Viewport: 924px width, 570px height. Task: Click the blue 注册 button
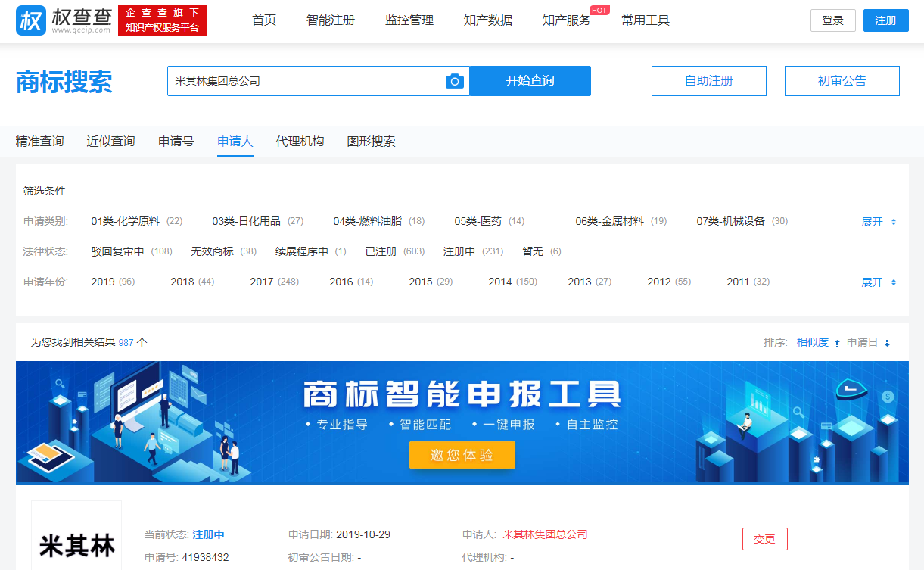[886, 20]
